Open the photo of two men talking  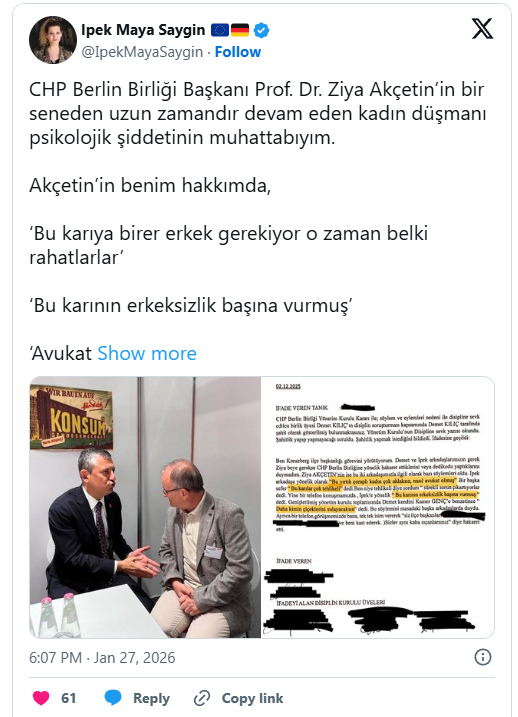(x=145, y=507)
